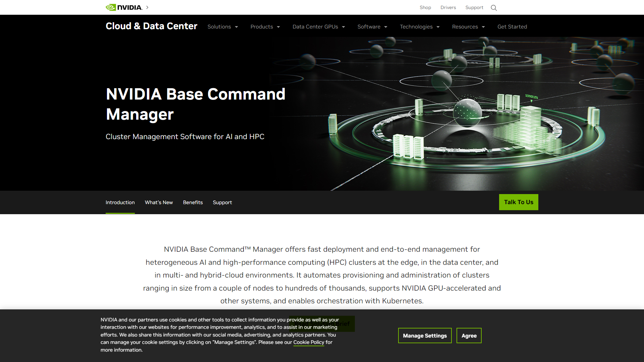Switch to the What's New tab
This screenshot has height=362, width=644.
click(159, 202)
